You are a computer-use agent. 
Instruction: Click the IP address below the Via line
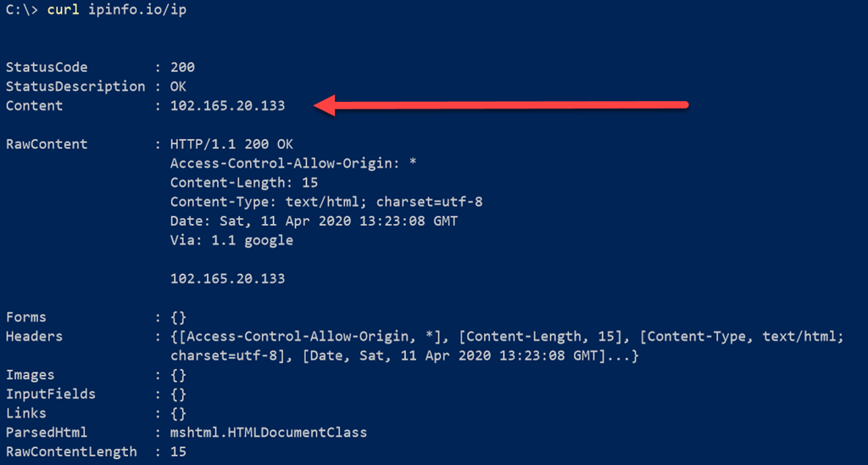[x=227, y=278]
